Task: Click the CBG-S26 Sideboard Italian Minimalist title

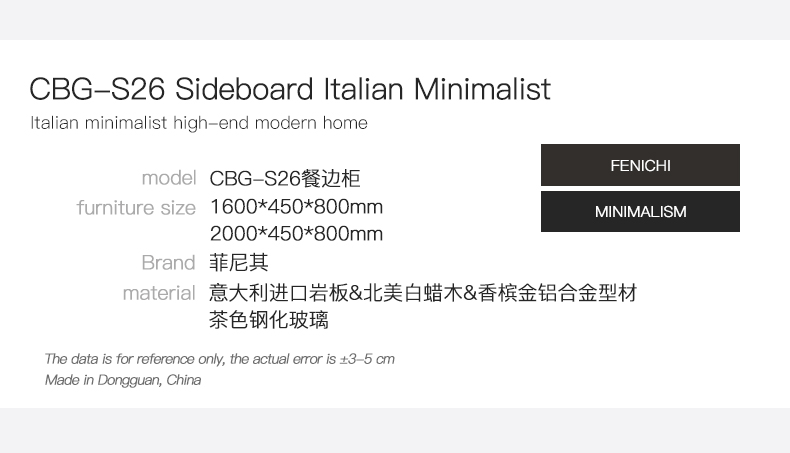Action: click(290, 89)
